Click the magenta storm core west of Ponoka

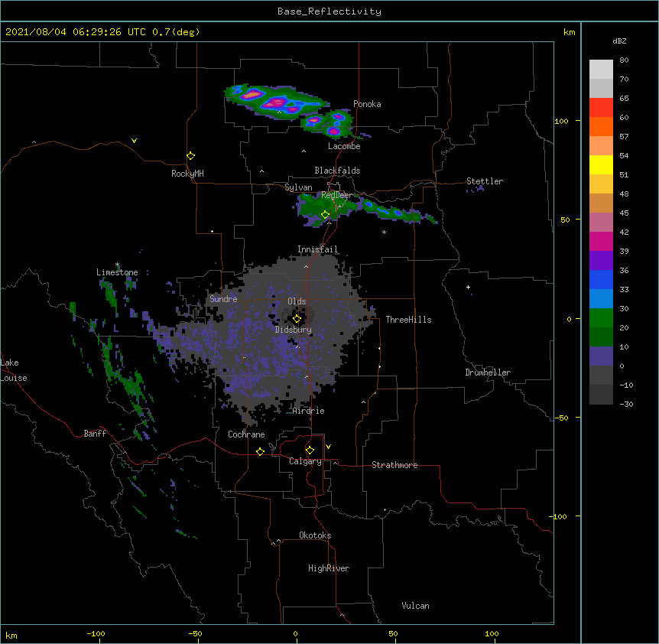[276, 102]
